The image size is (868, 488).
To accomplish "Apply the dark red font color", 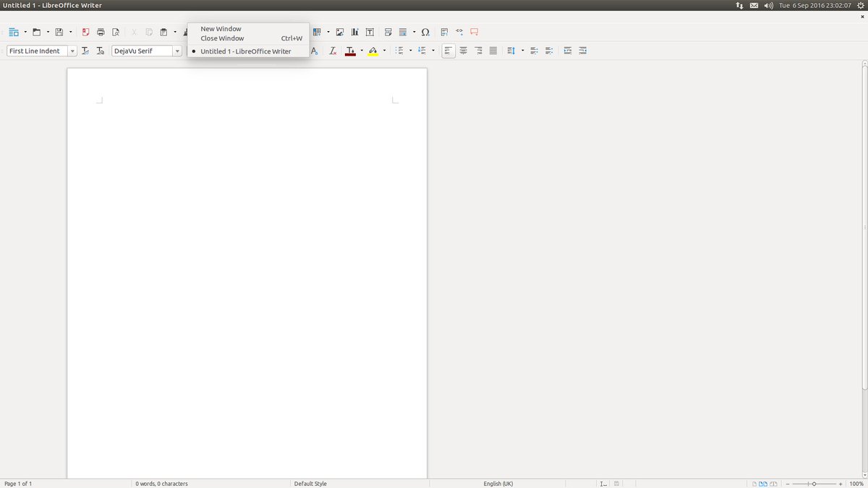I will coord(351,51).
